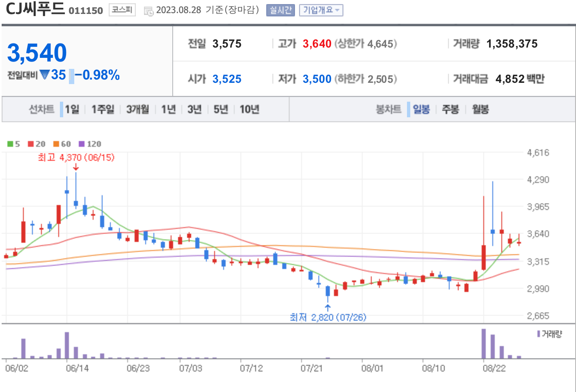Screen dimensions: 576x392
Task: Click the purple 거래량 volume legend marker
Action: (x=539, y=334)
